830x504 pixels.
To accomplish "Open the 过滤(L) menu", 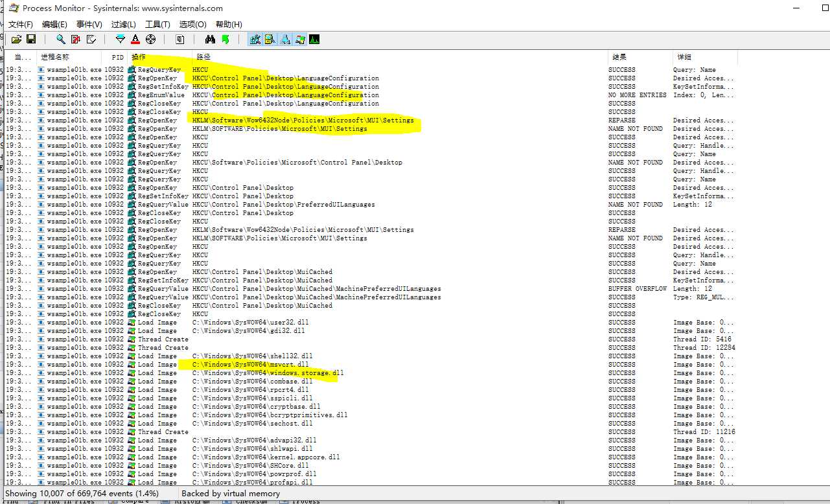I will 124,24.
